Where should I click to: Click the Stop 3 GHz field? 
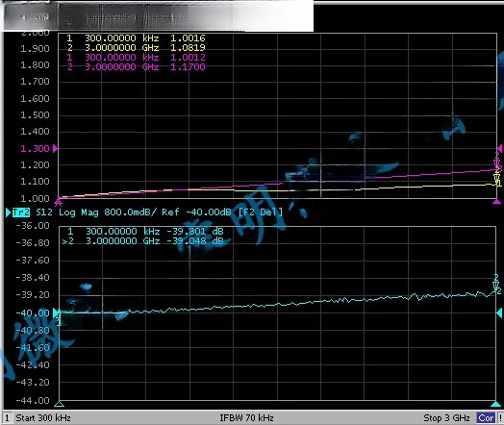(x=446, y=418)
